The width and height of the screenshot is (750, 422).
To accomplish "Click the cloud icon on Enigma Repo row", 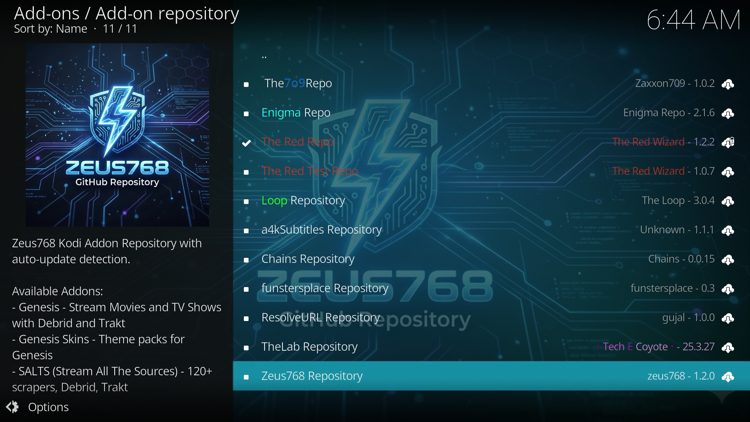I will (728, 113).
